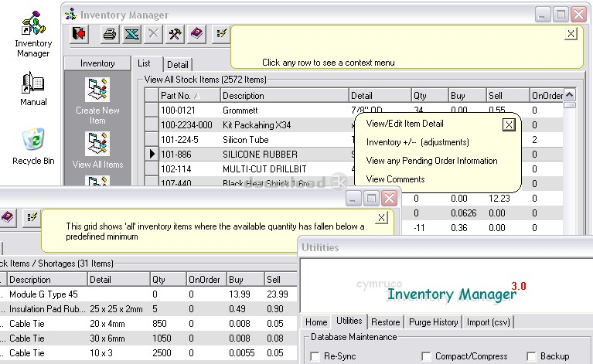Click the exit door icon in toolbar
Screen dimensions: 593x364
(79, 34)
